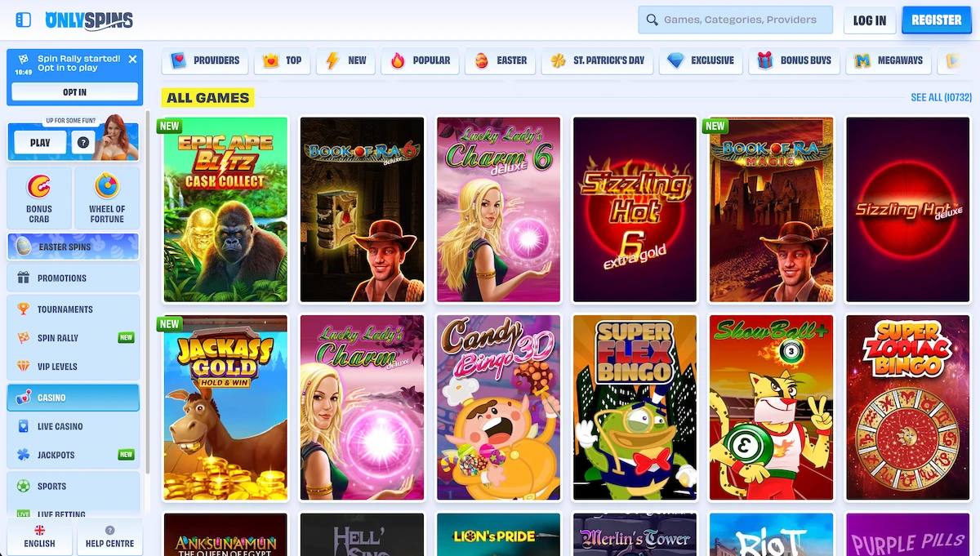
Task: Go to Live Casino in sidebar
Action: pyautogui.click(x=60, y=426)
